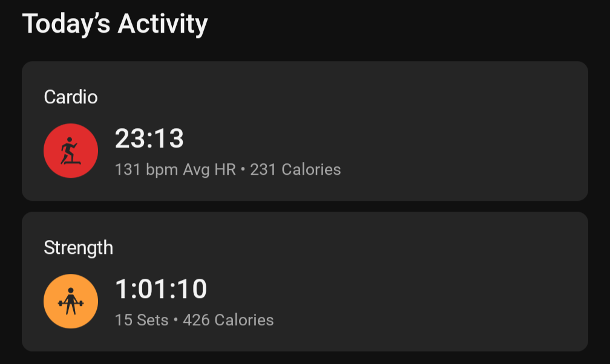
Task: Tap the 231 Calories cardio stat
Action: pyautogui.click(x=295, y=169)
